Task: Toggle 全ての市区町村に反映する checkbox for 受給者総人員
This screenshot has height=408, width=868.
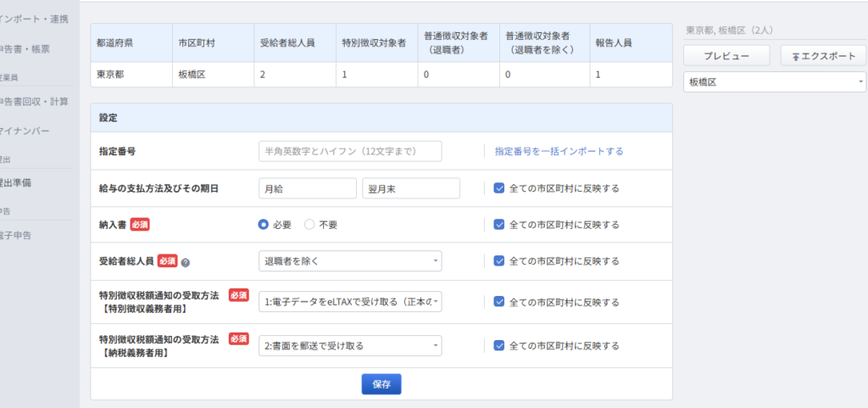Action: point(499,261)
